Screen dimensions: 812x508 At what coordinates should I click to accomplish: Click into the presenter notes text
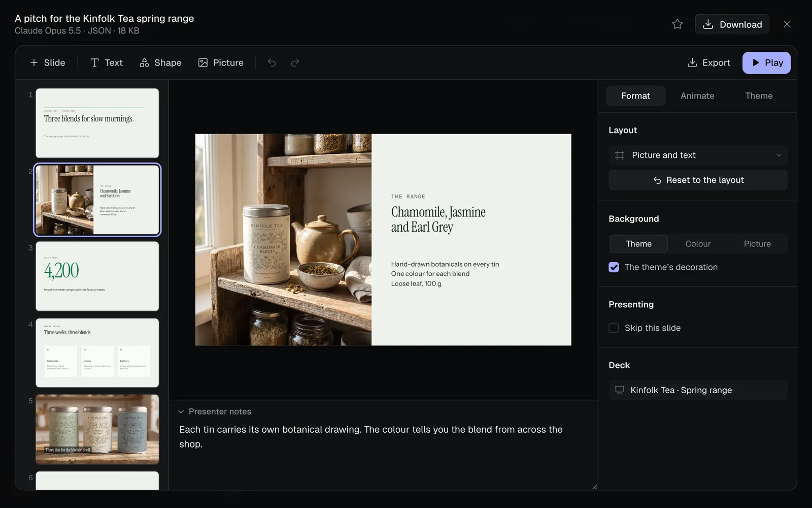(x=370, y=436)
